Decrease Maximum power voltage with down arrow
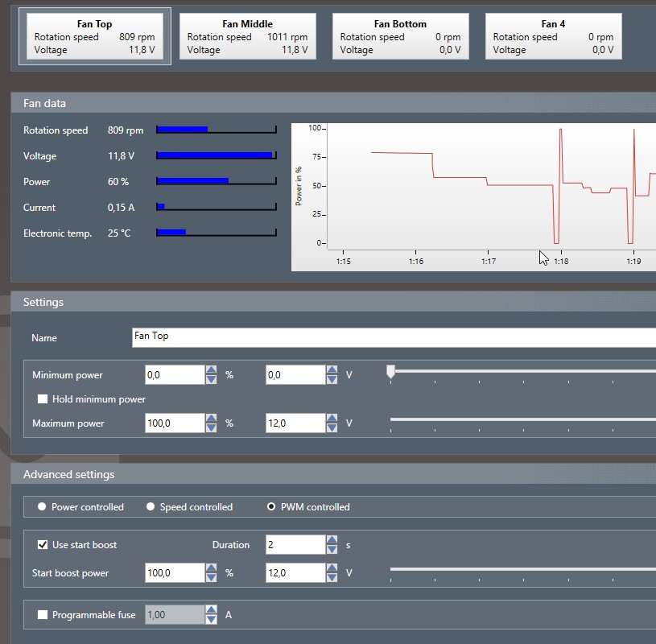 pyautogui.click(x=332, y=427)
